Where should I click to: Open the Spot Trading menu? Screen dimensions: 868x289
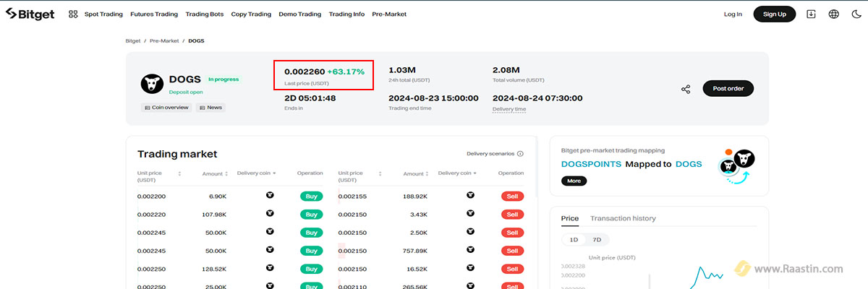point(103,14)
